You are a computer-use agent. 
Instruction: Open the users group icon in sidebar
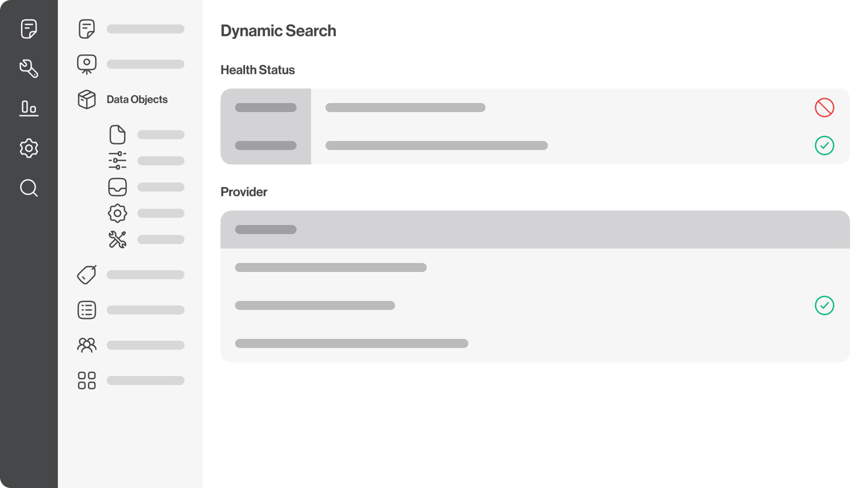pos(87,345)
